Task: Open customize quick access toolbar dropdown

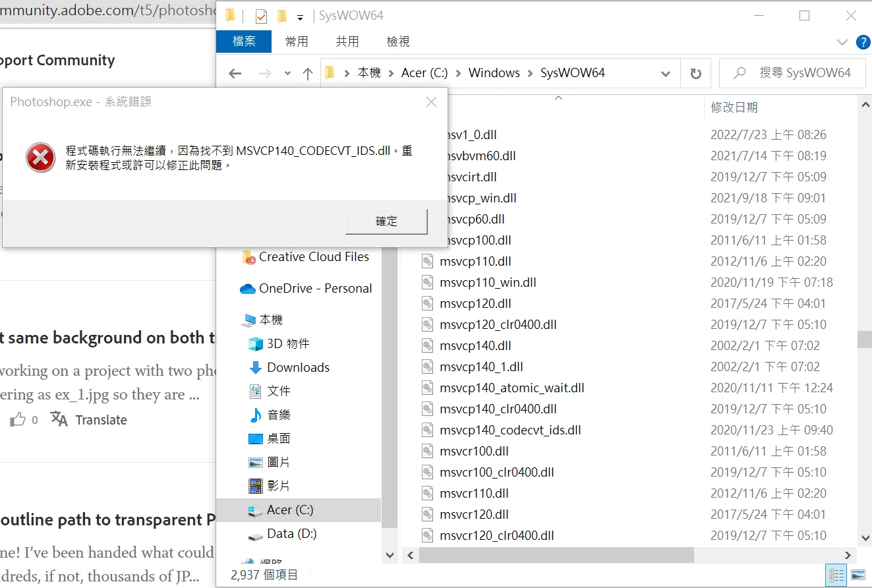Action: tap(300, 16)
